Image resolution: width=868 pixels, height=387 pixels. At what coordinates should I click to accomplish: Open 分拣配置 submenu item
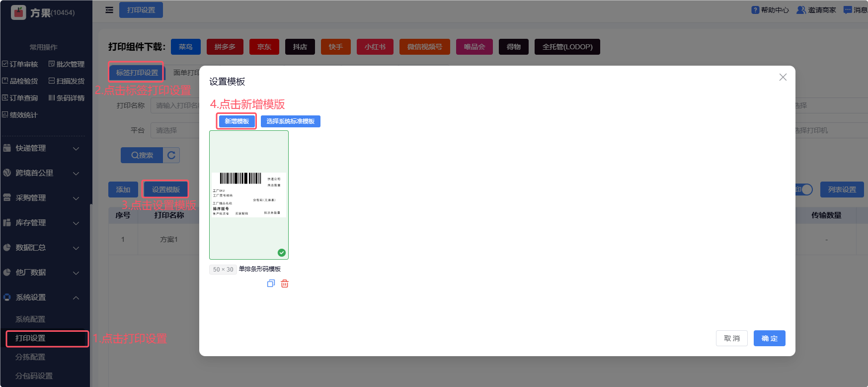(30, 357)
